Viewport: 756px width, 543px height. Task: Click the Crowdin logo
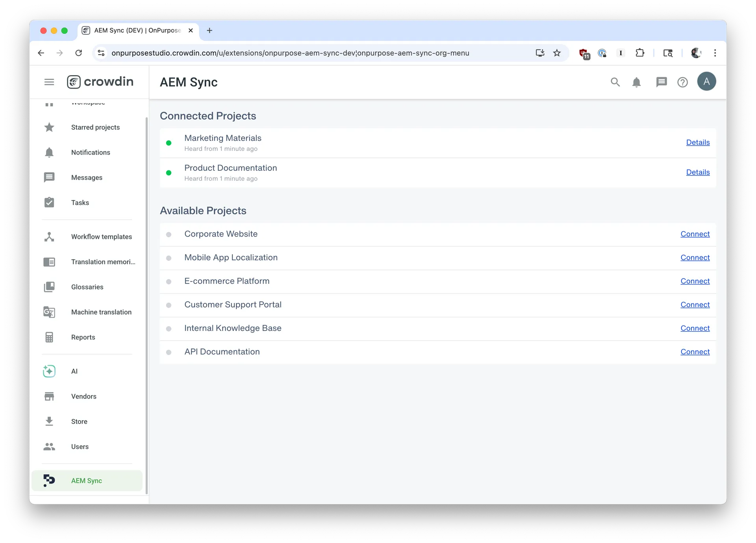[100, 82]
